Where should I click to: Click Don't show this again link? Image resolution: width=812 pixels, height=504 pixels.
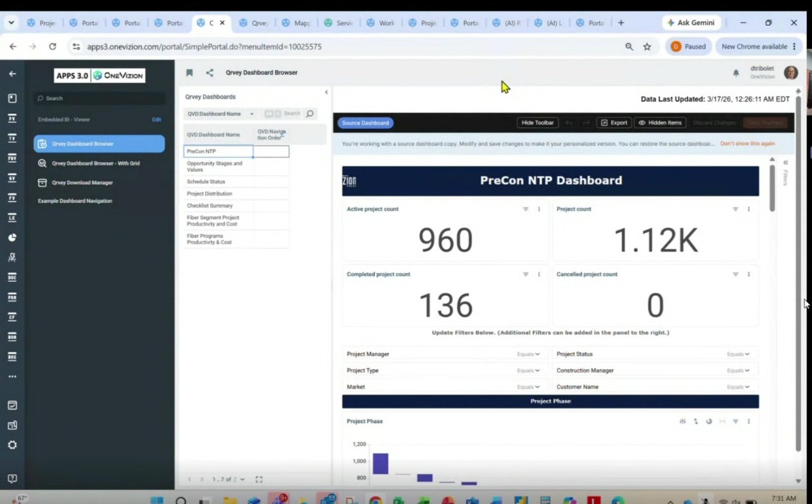click(747, 144)
